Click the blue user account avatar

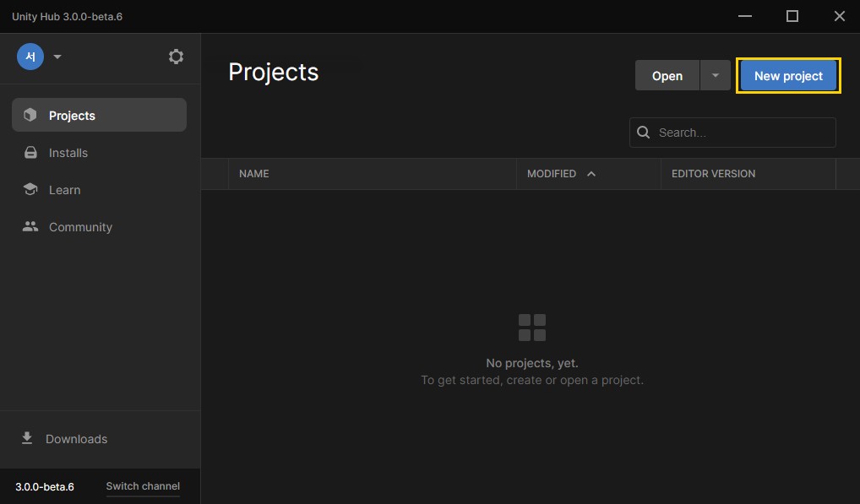[x=30, y=57]
